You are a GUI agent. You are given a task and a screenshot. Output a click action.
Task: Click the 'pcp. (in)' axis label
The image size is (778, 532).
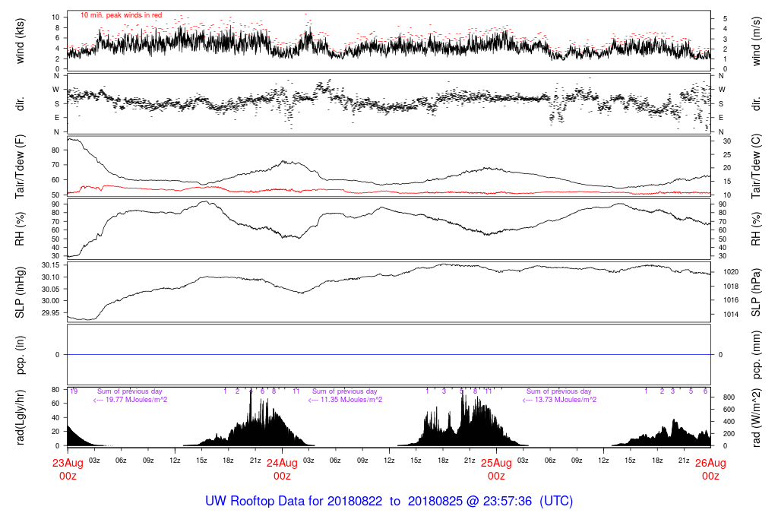20,355
